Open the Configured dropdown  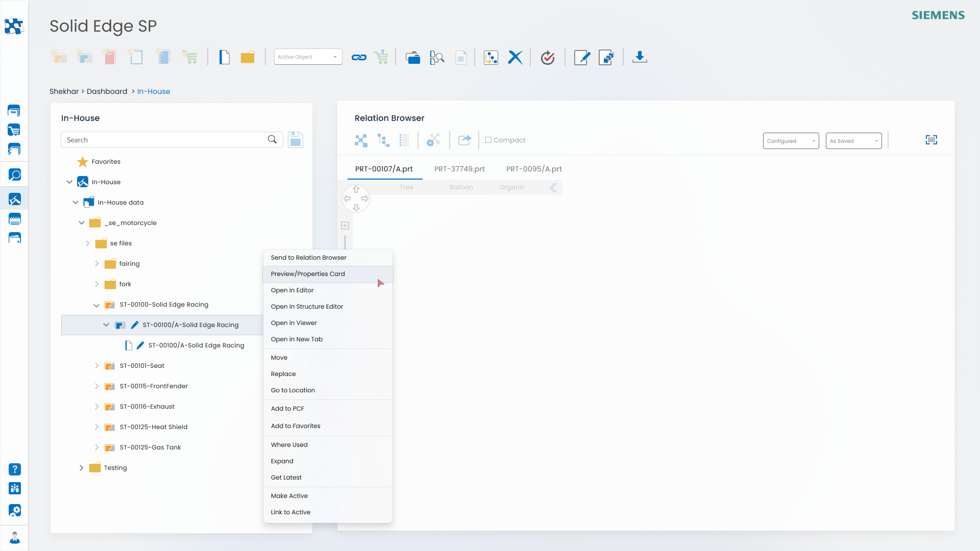click(x=791, y=141)
